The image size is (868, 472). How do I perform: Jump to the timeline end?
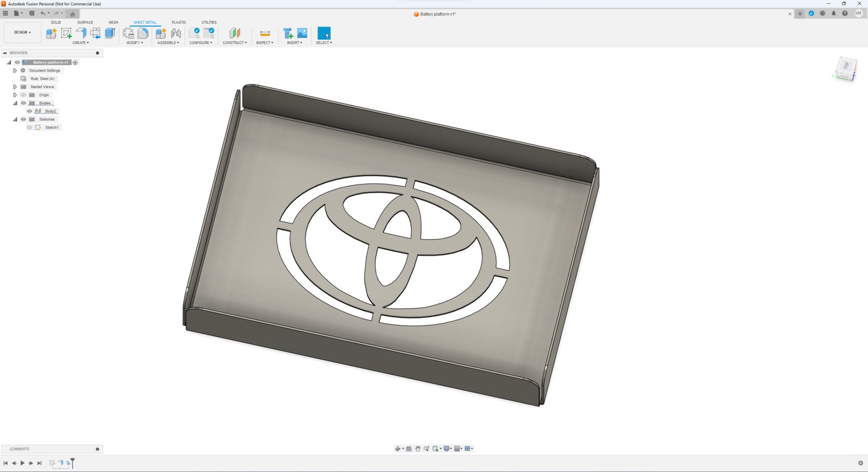point(39,463)
